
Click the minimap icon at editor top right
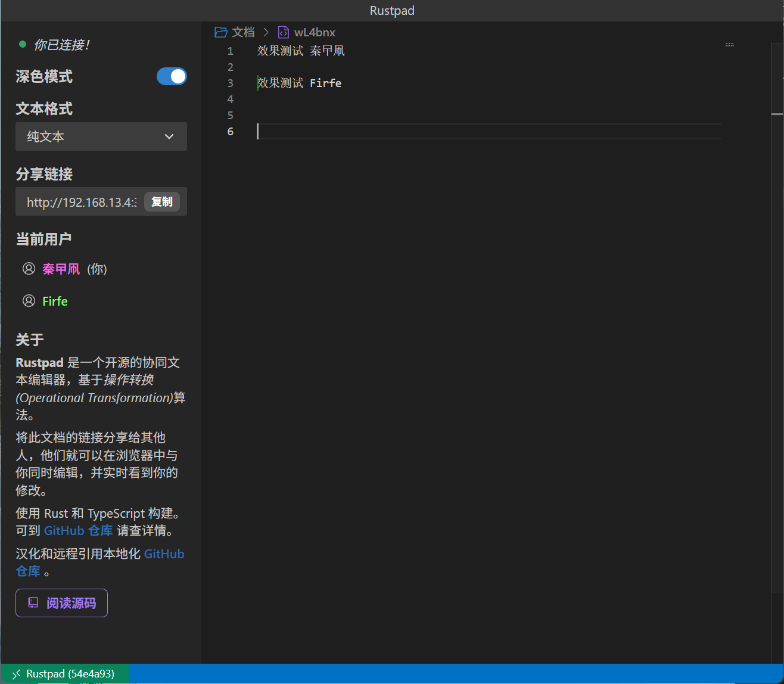729,45
